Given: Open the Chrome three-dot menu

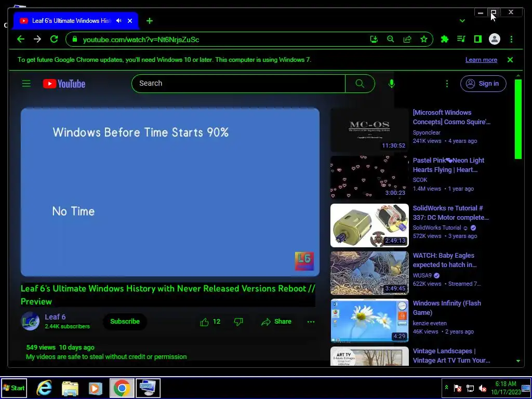Looking at the screenshot, I should [511, 39].
